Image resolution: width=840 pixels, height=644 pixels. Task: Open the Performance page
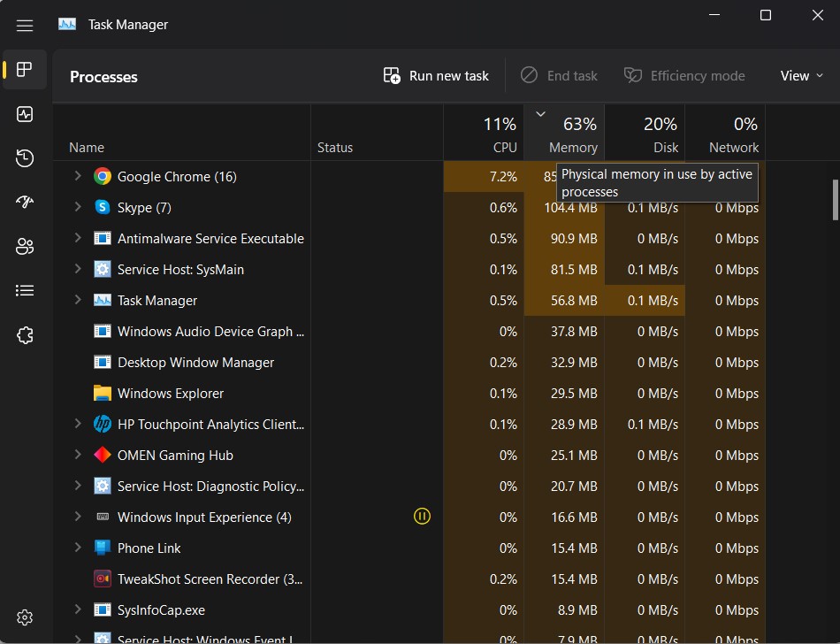(24, 114)
